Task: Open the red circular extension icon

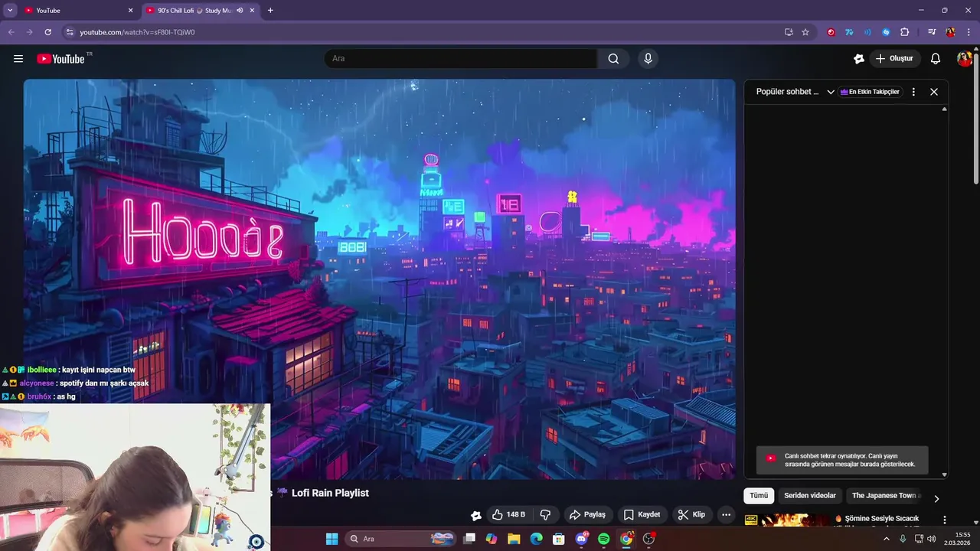Action: click(831, 32)
